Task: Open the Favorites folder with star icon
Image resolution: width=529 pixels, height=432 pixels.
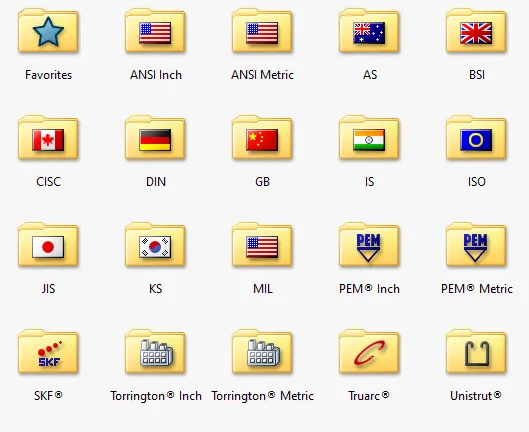Action: click(48, 31)
